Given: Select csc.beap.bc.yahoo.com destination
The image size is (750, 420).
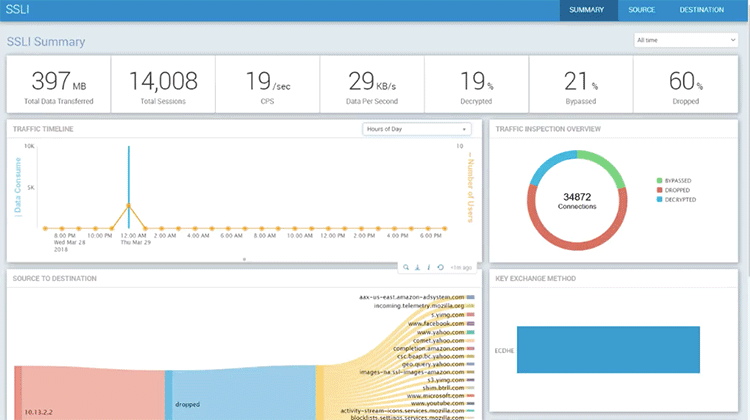Looking at the screenshot, I should click(430, 356).
